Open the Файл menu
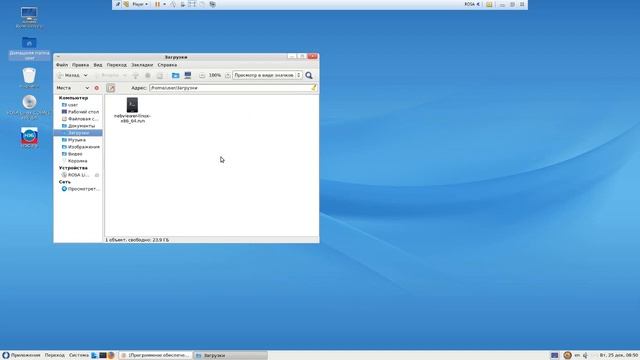Image resolution: width=640 pixels, height=360 pixels. (x=62, y=65)
